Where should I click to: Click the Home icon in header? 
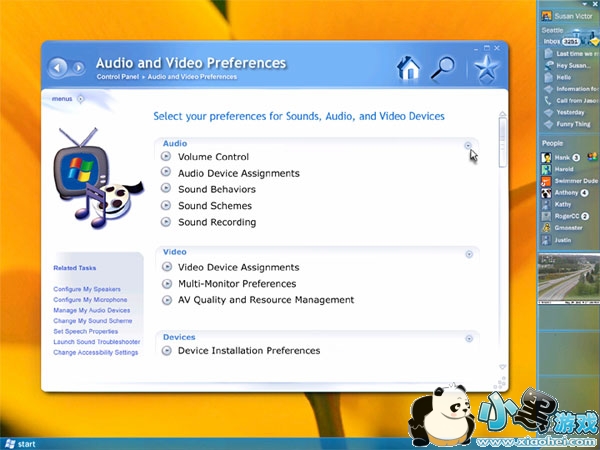click(407, 68)
